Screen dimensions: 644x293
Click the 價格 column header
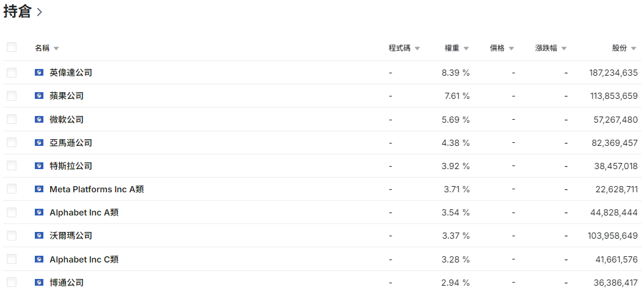[x=497, y=48]
